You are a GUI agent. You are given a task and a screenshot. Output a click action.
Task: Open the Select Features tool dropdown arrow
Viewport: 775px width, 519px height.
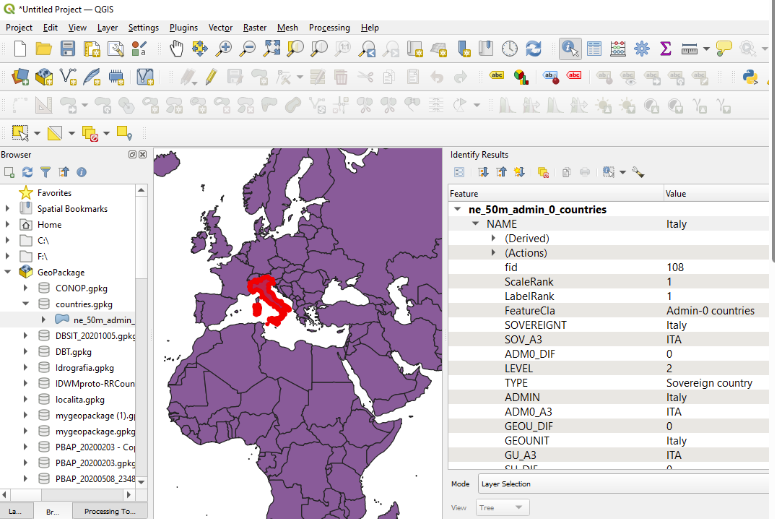37,132
